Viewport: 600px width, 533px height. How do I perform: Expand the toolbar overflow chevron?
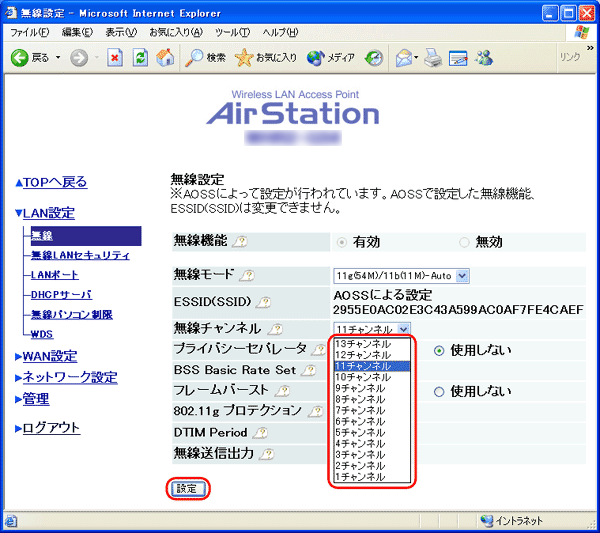coord(590,48)
